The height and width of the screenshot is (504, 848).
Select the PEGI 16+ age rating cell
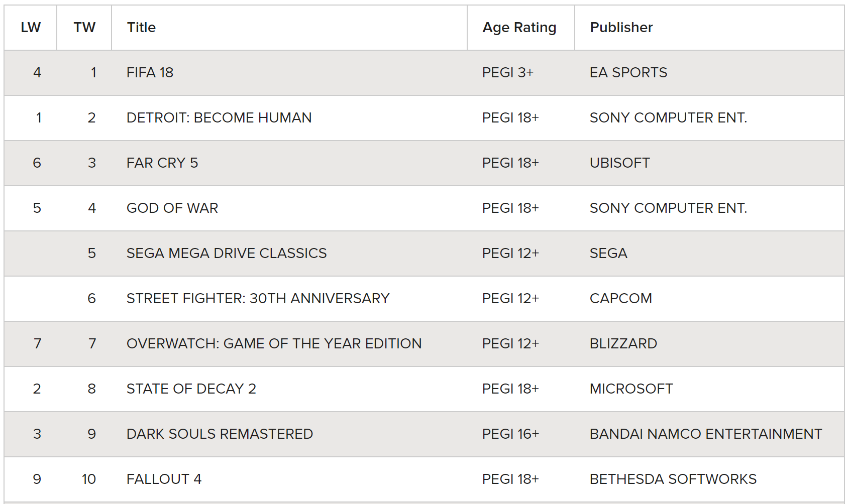pyautogui.click(x=510, y=434)
